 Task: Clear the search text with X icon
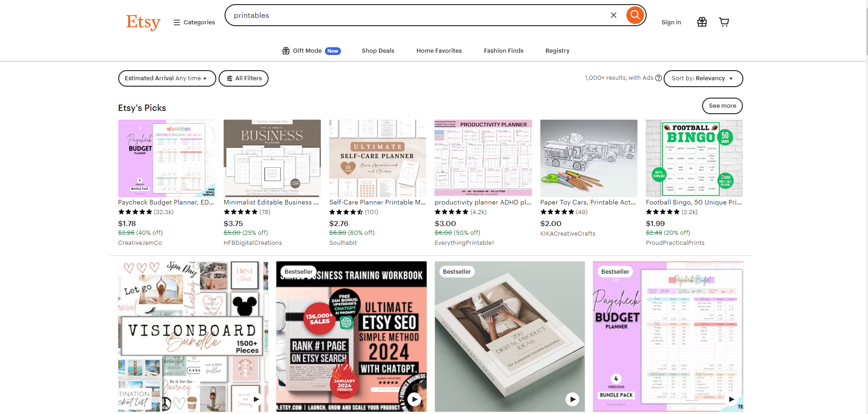tap(613, 15)
